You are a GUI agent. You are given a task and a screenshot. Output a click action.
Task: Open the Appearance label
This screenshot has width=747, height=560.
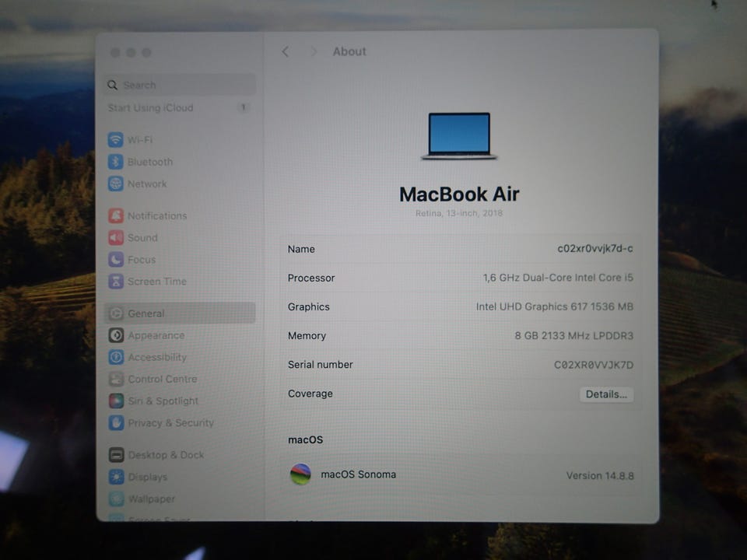pyautogui.click(x=156, y=335)
